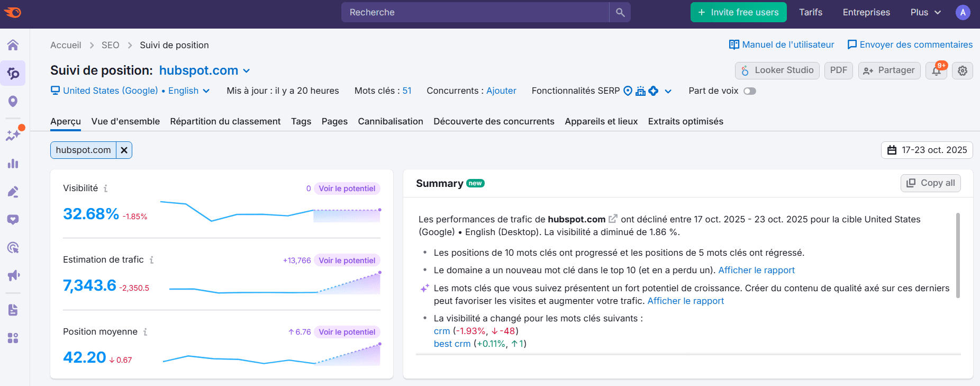980x386 pixels.
Task: Click SEO in breadcrumb
Action: pos(110,46)
